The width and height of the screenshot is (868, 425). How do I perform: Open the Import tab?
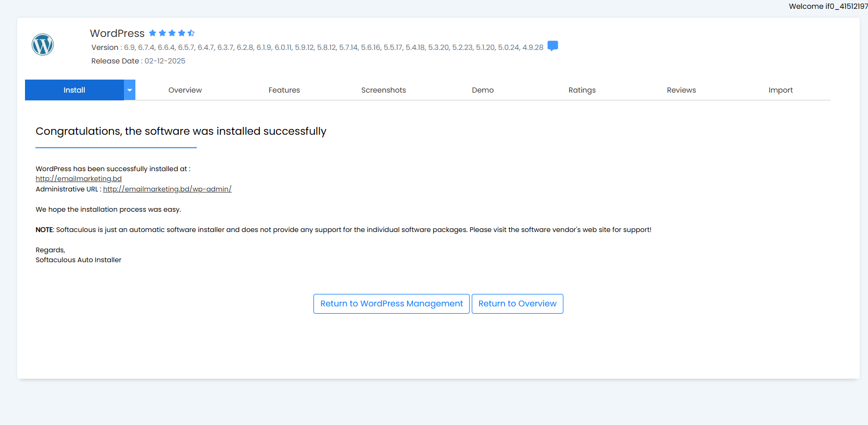tap(780, 90)
